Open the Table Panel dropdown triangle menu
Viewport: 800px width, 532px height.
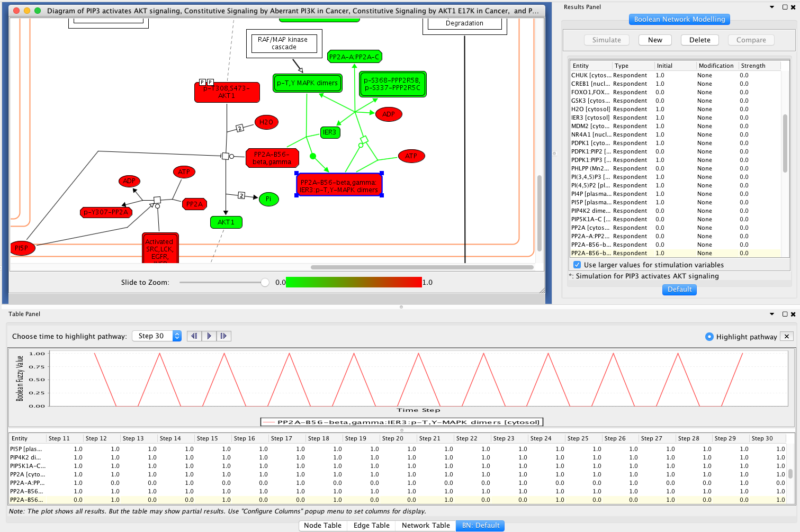[x=772, y=314]
